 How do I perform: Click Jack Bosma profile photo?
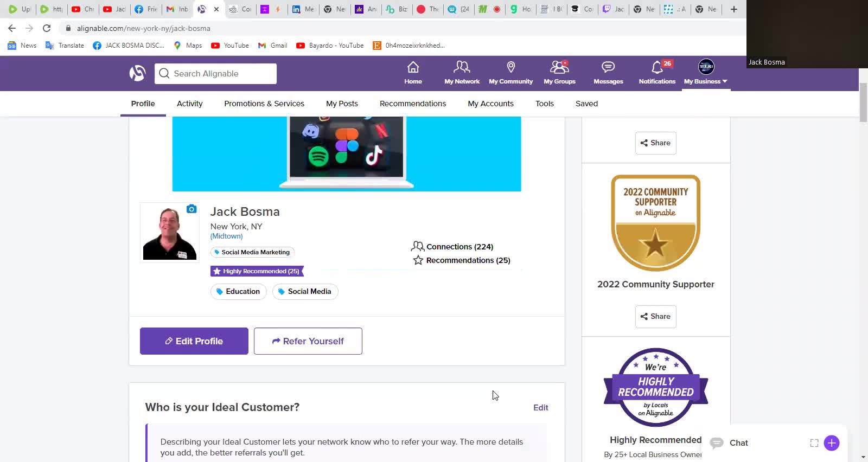pyautogui.click(x=170, y=233)
